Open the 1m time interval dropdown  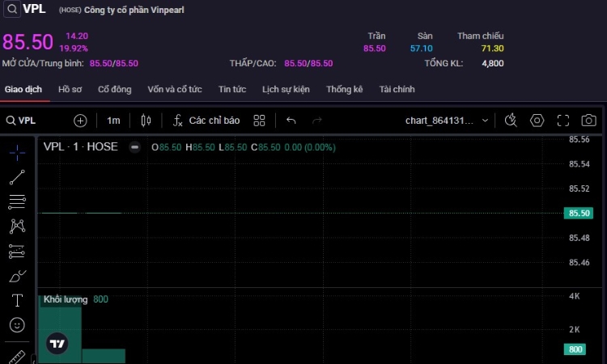[113, 121]
